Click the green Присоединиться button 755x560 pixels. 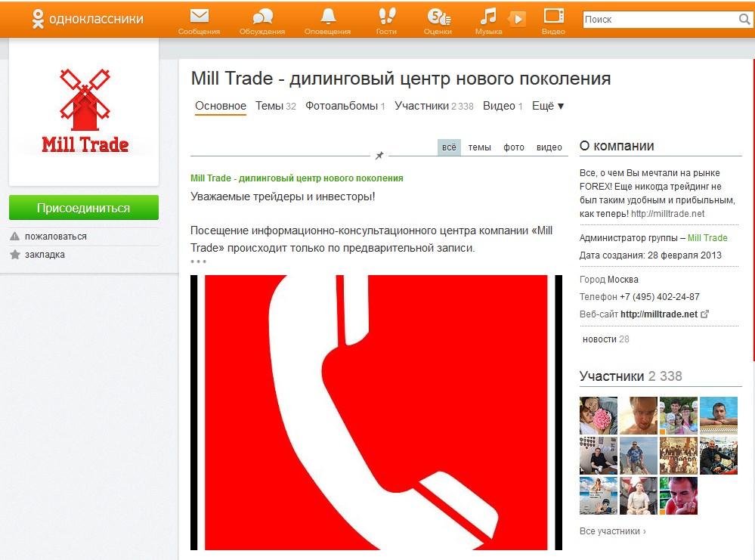click(x=84, y=208)
